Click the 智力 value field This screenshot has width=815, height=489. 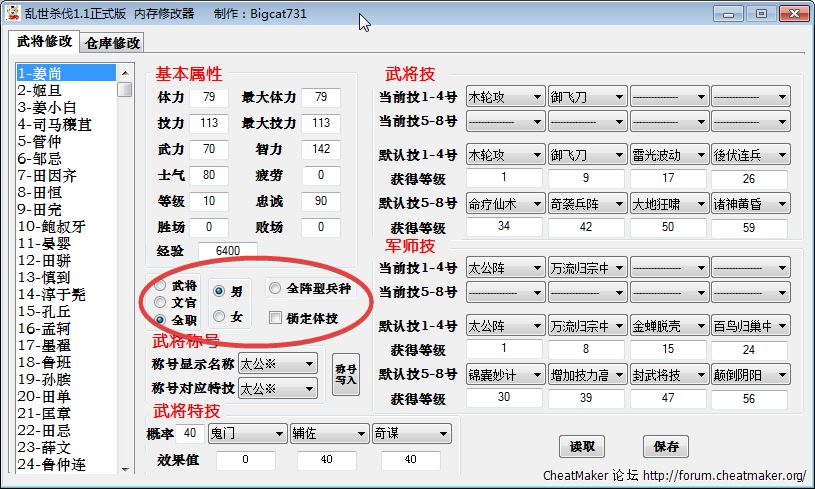[x=320, y=149]
